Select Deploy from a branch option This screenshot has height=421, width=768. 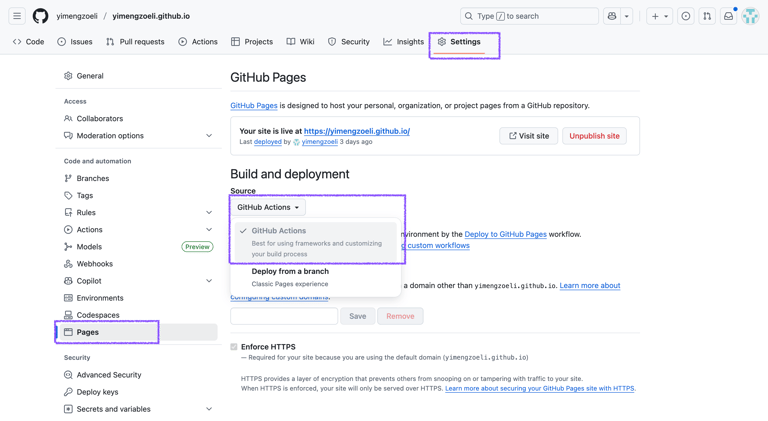[x=290, y=271]
